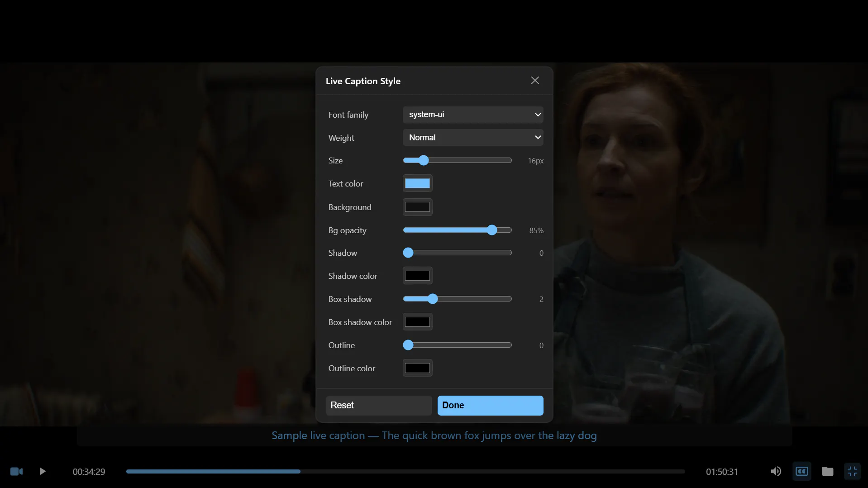
Task: Open the Box shadow color swatch
Action: [417, 322]
